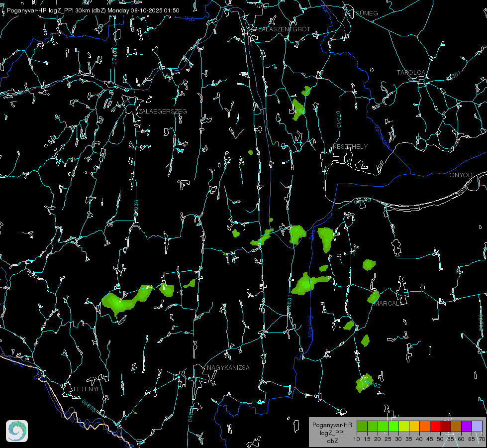
Task: Click the legend scale value 10
Action: pyautogui.click(x=357, y=439)
